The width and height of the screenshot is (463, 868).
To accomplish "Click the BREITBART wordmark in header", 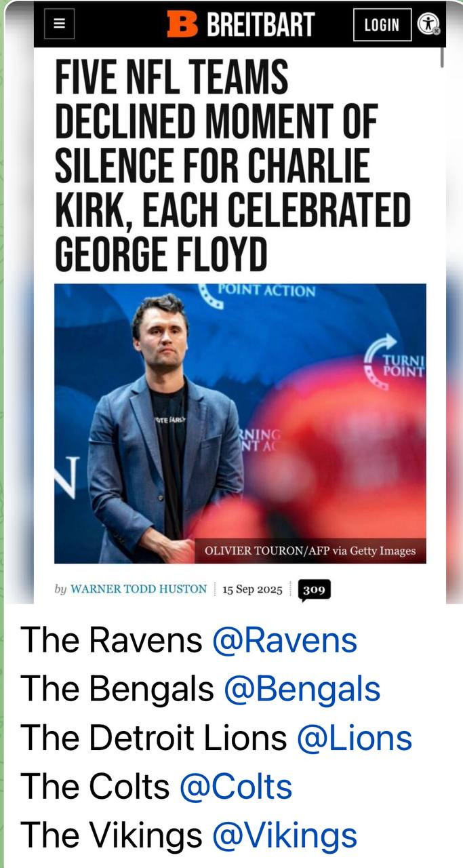I will 260,25.
